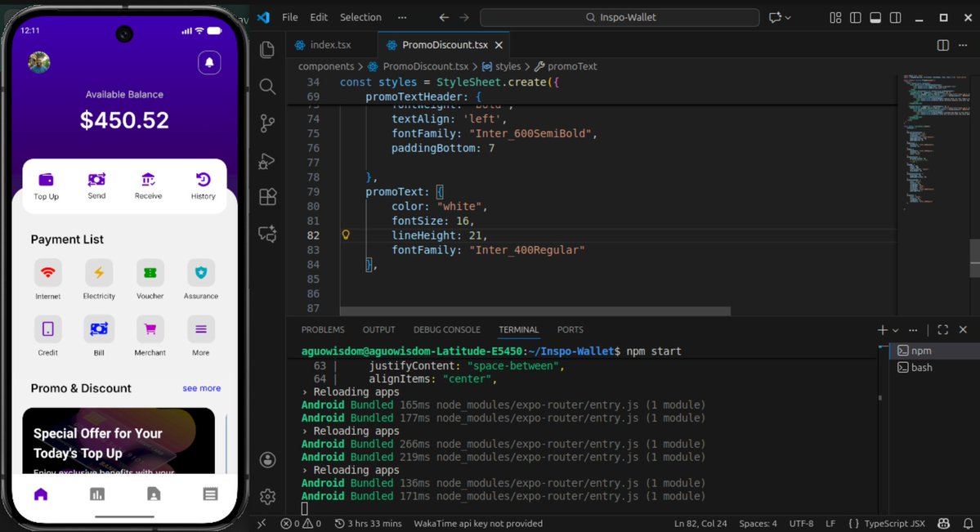Open editor More Actions ellipsis
The image size is (980, 532).
tap(963, 45)
